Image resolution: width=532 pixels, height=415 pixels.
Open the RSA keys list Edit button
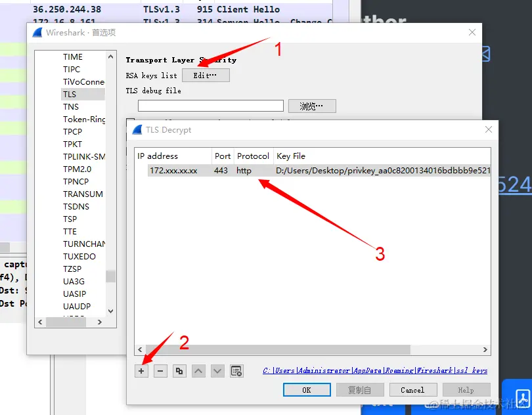point(206,76)
